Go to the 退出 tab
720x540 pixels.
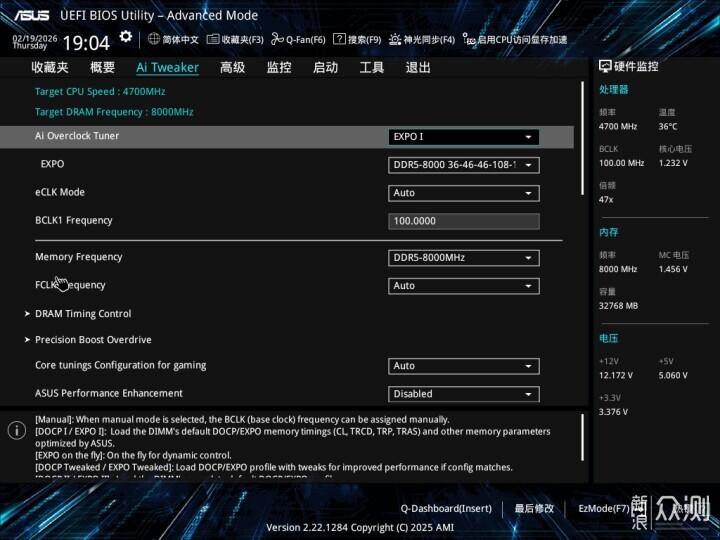tap(418, 68)
